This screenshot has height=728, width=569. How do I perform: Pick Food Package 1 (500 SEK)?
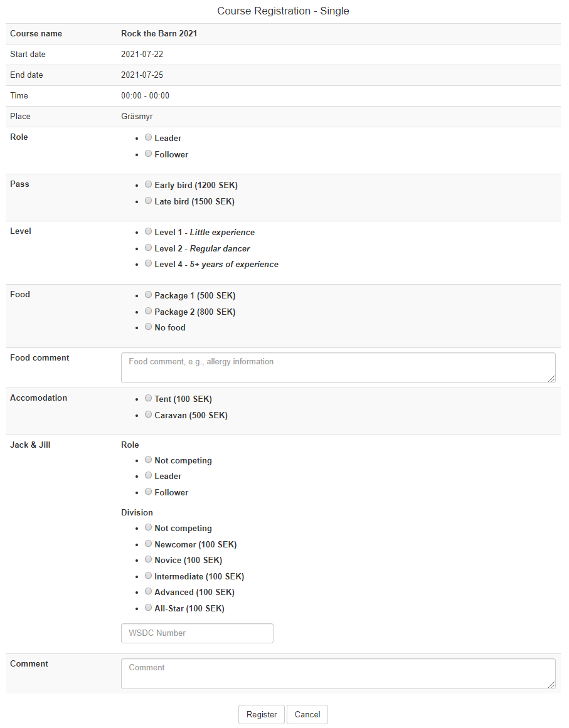pyautogui.click(x=148, y=294)
